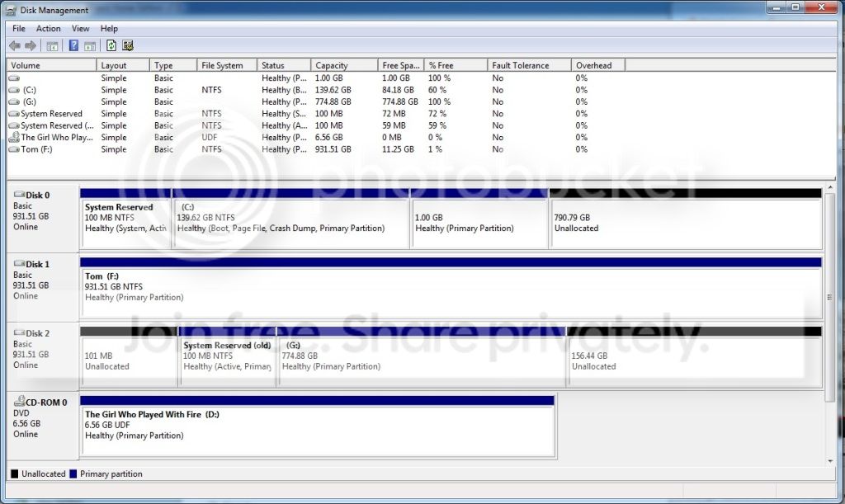Click black Unallocated legend swatch

pyautogui.click(x=15, y=473)
